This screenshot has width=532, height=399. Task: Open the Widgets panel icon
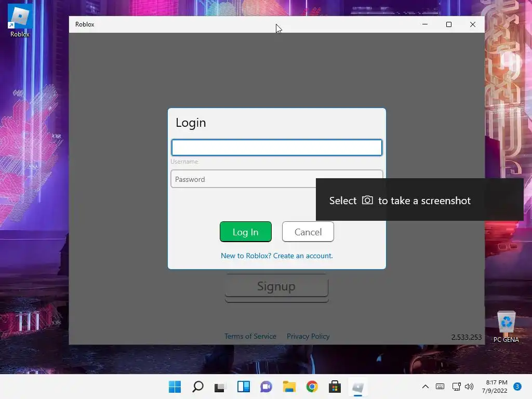[243, 387]
